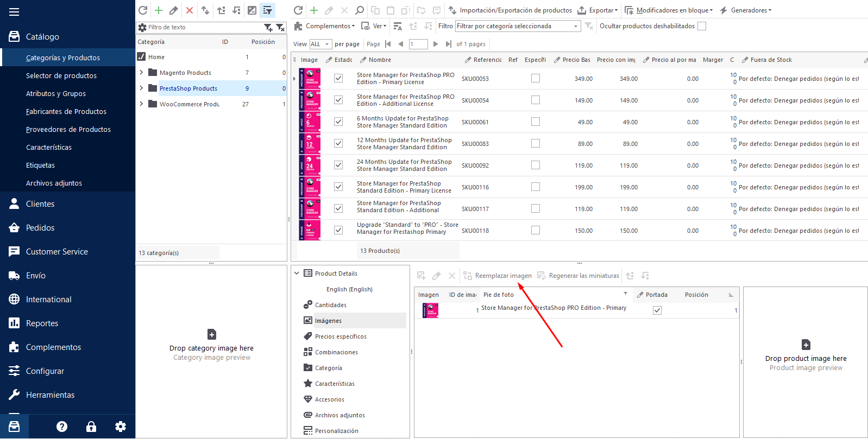Click the add text filter funnel icon
The image size is (868, 439).
[268, 27]
